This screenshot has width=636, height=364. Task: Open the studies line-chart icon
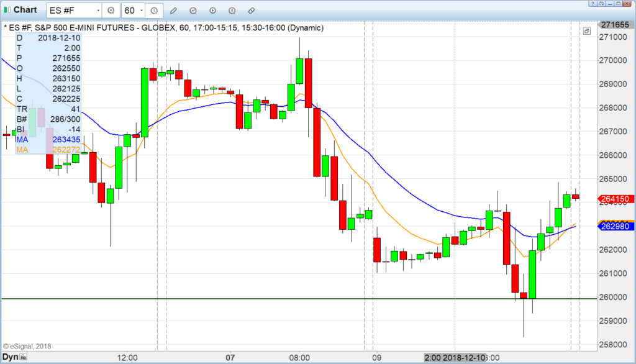(193, 11)
